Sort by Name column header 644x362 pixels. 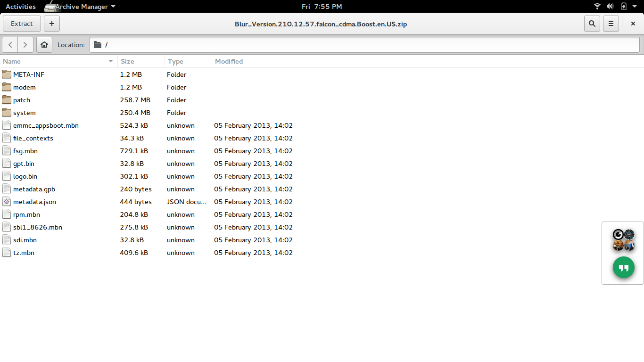click(x=57, y=61)
